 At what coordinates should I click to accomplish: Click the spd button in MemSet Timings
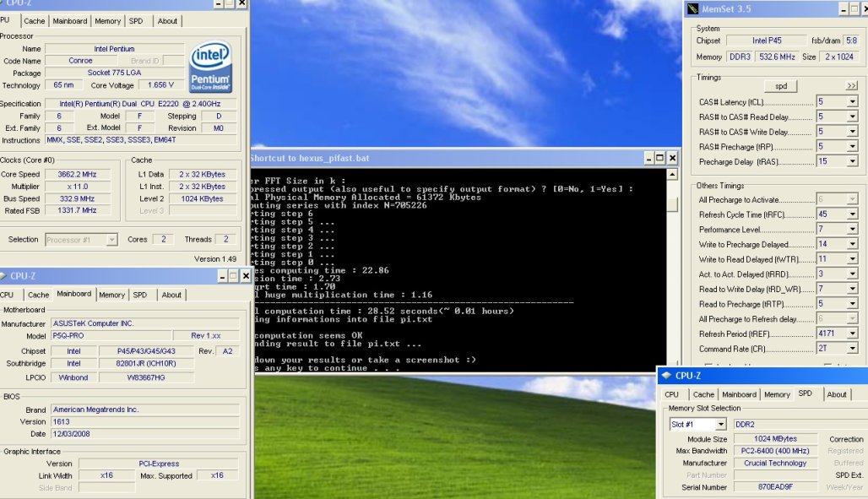[x=781, y=86]
